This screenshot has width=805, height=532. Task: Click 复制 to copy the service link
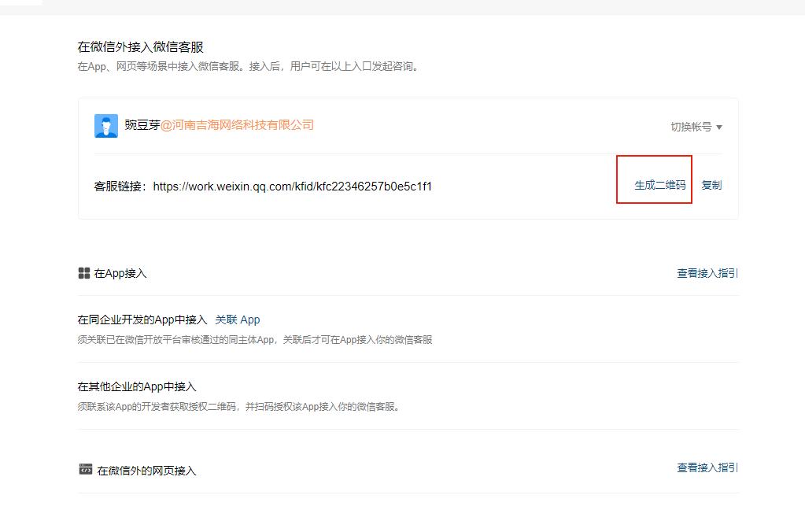tap(711, 185)
